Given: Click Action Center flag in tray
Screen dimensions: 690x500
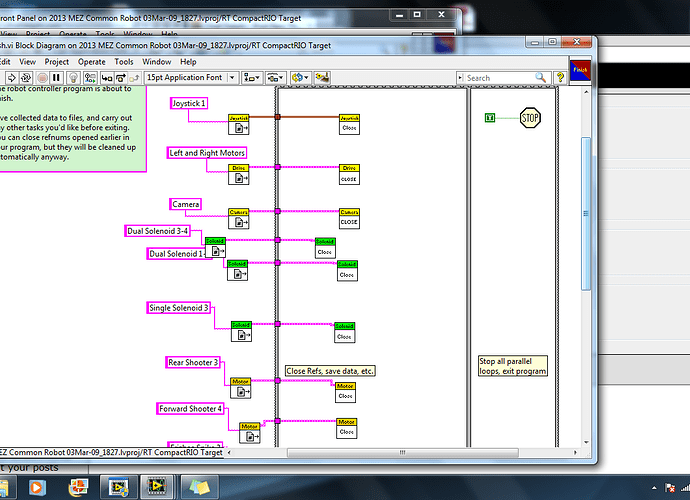Looking at the screenshot, I should tap(670, 488).
